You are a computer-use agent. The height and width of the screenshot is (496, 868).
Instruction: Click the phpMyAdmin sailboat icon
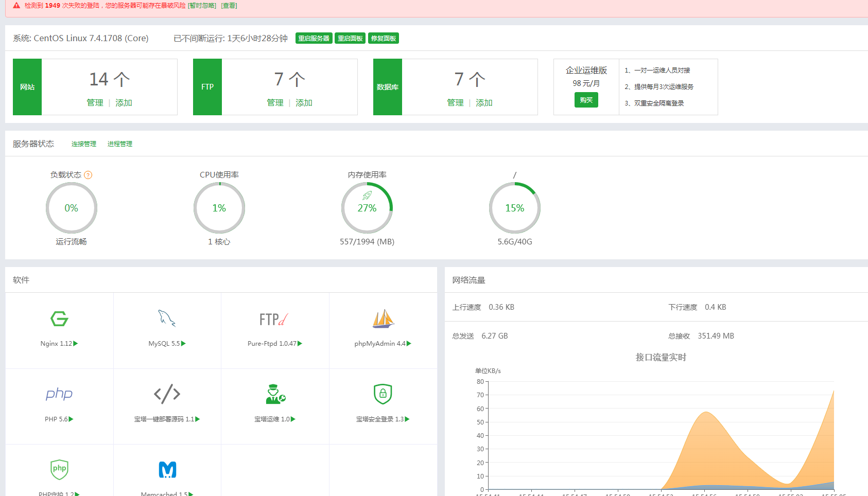(384, 319)
